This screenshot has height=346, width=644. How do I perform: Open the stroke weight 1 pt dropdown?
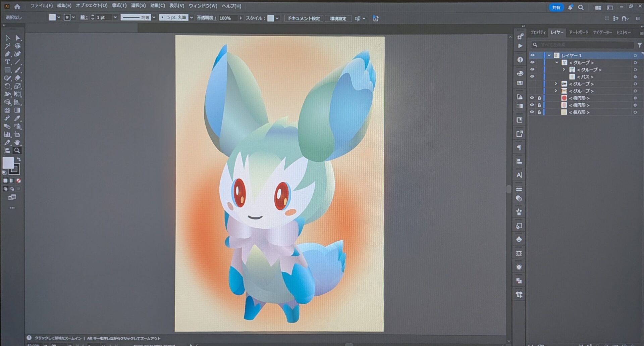pyautogui.click(x=115, y=17)
